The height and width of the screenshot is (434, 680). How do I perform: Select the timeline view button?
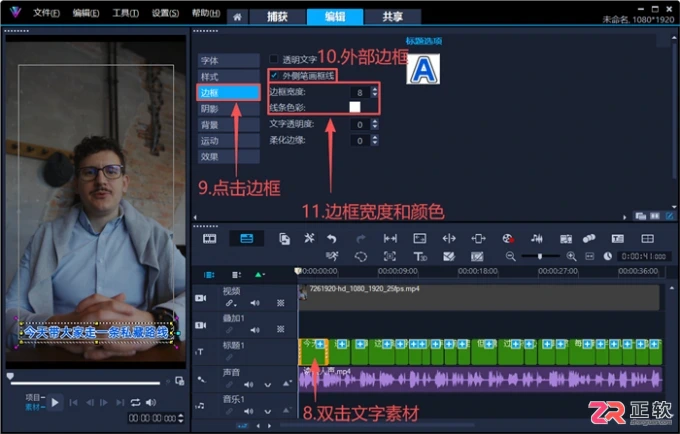click(x=246, y=238)
